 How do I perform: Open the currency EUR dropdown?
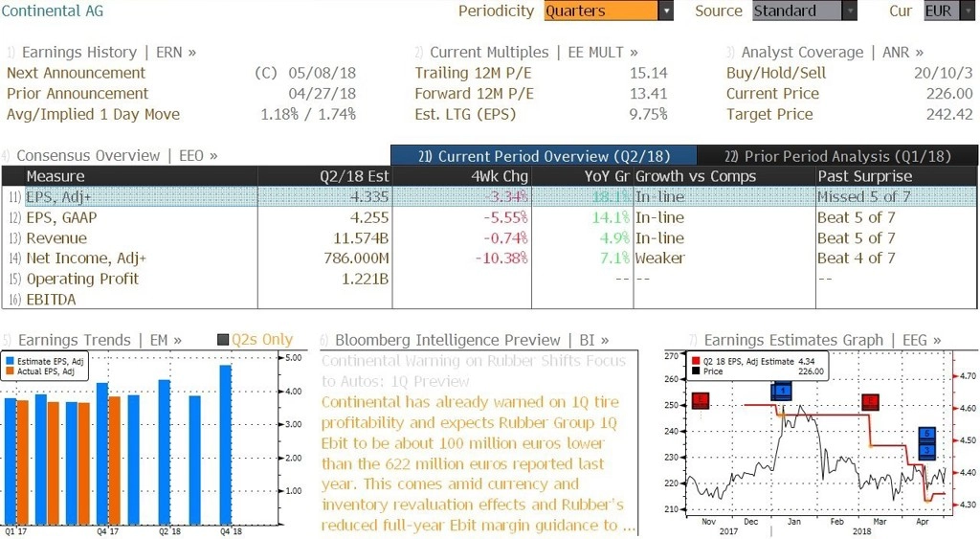948,11
